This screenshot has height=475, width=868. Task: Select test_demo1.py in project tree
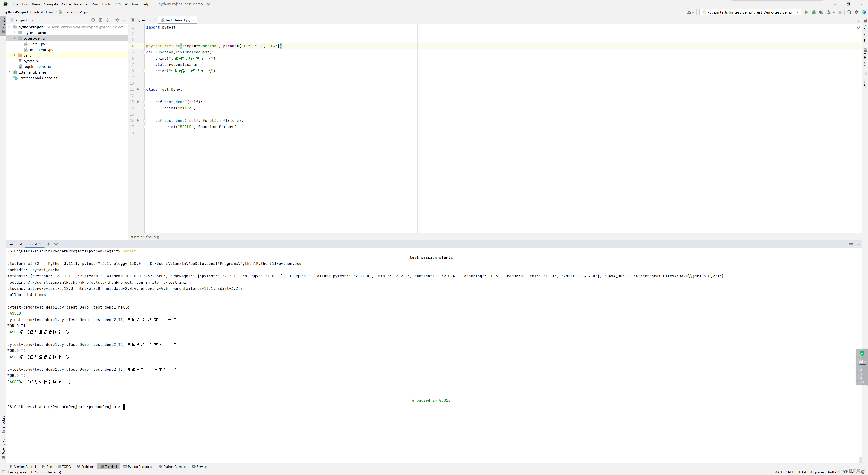click(x=38, y=50)
